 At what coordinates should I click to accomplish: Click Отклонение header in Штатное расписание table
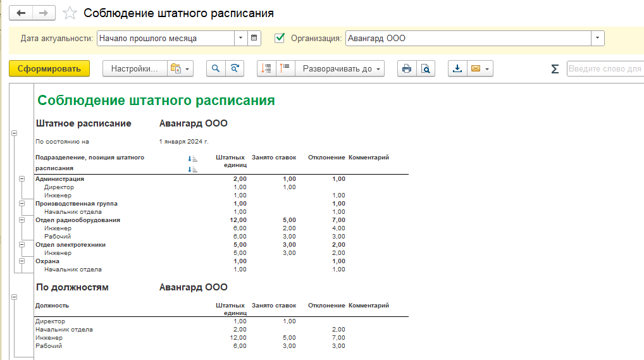pos(326,157)
